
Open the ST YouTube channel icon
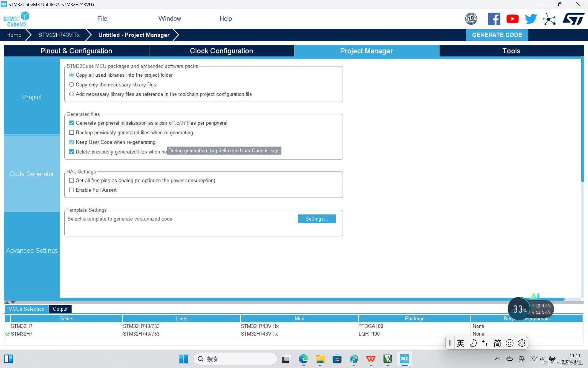point(512,19)
